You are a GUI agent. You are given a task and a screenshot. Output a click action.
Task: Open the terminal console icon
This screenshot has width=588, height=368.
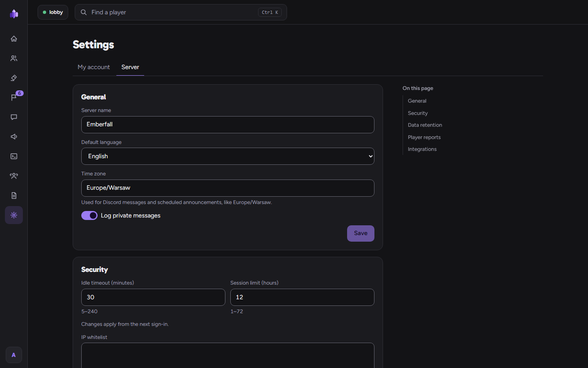pyautogui.click(x=14, y=156)
